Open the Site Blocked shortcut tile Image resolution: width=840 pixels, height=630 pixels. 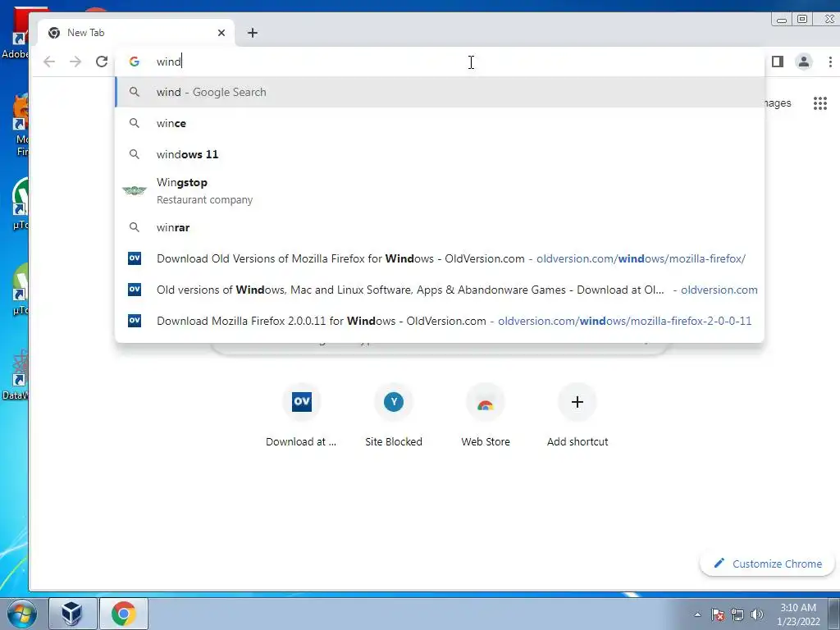tap(394, 416)
